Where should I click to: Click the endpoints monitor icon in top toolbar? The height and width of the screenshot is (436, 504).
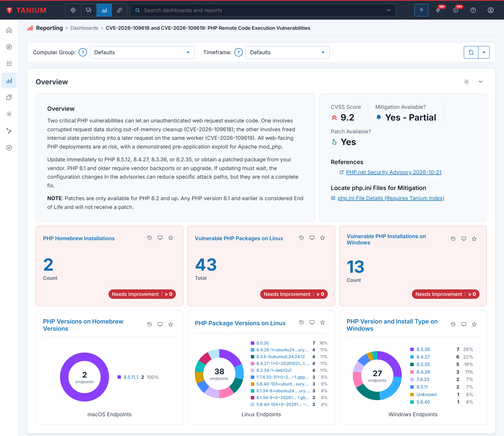pos(89,10)
